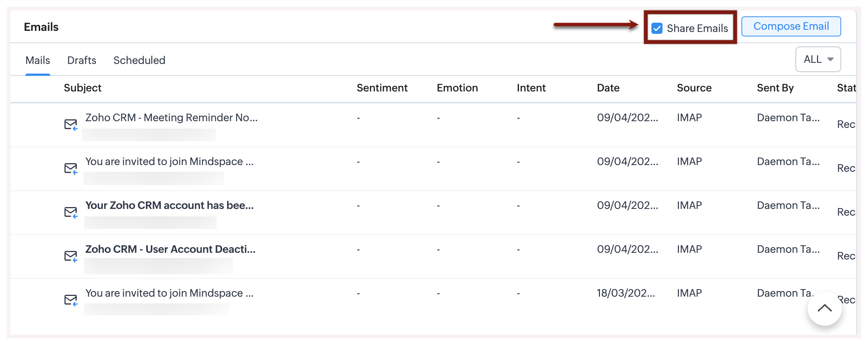Open Your Zoho CRM account email

tap(169, 206)
